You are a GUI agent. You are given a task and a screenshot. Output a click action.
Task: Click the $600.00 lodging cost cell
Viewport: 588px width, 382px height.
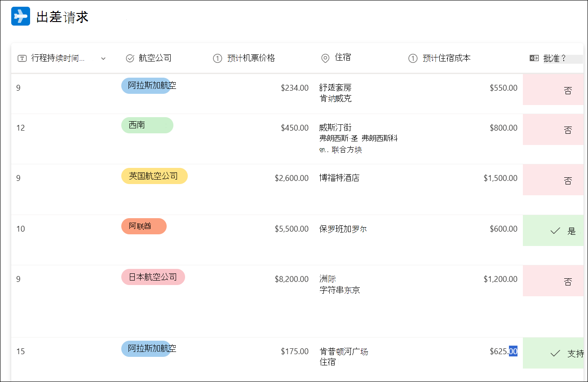pyautogui.click(x=504, y=229)
